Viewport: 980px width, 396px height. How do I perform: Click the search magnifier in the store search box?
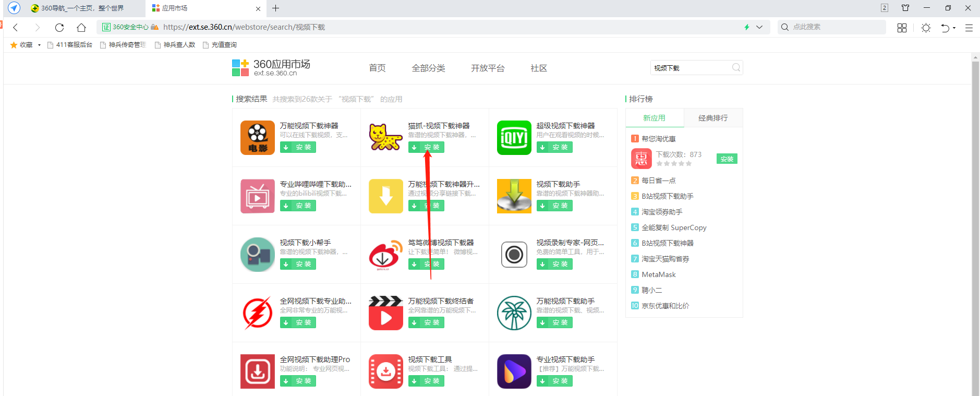tap(736, 68)
